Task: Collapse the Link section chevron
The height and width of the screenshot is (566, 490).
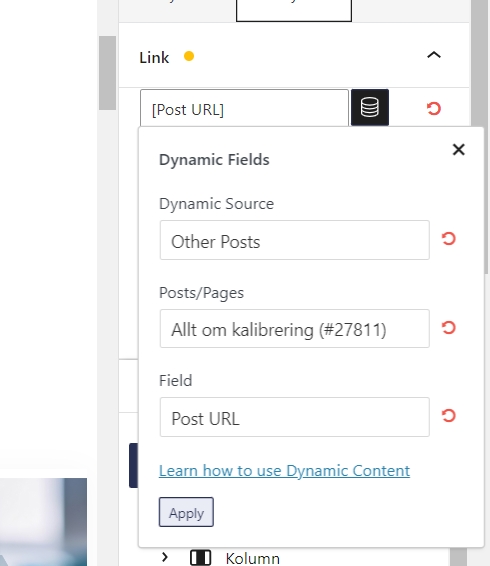Action: tap(434, 55)
